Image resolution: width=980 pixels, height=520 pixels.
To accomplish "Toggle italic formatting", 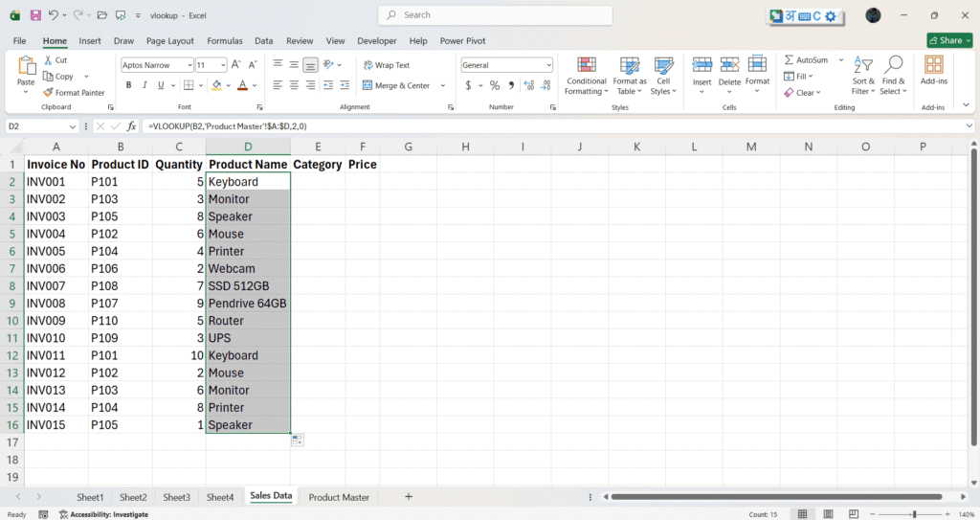I will 145,85.
